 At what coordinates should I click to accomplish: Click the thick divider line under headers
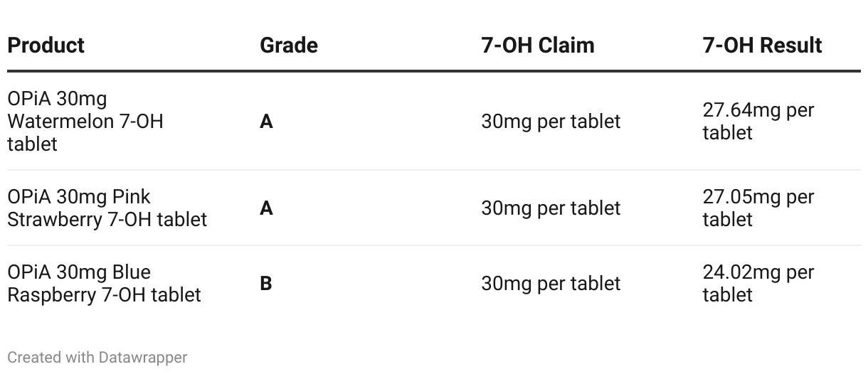click(434, 71)
